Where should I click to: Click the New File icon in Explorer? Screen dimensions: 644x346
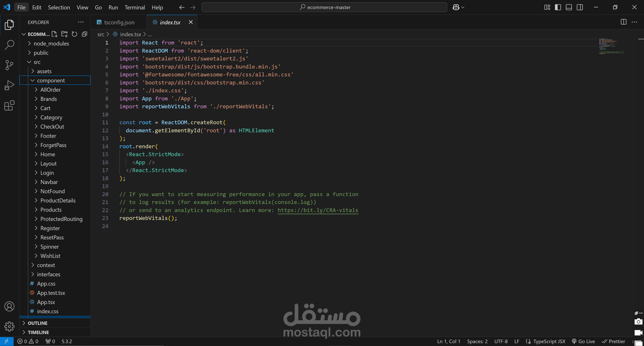tap(54, 34)
